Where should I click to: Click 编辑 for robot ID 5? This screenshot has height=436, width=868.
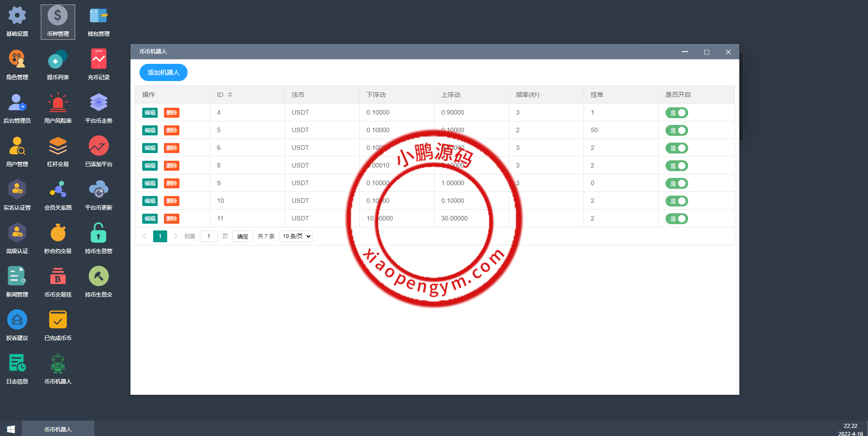150,130
